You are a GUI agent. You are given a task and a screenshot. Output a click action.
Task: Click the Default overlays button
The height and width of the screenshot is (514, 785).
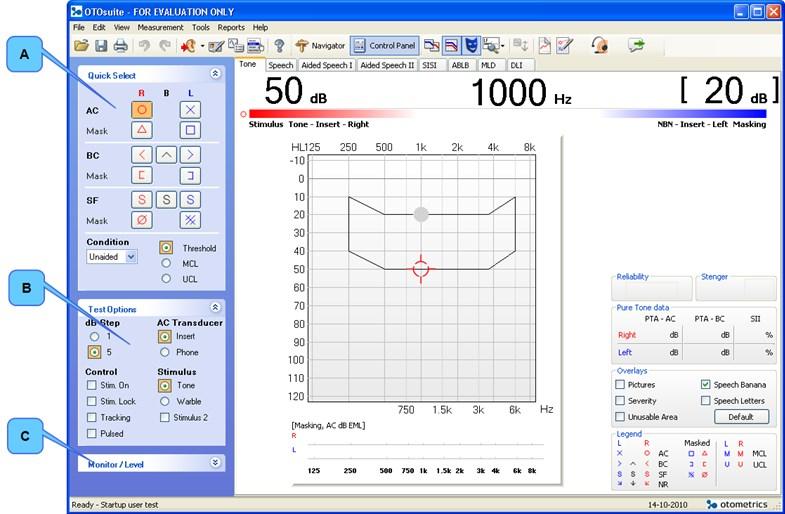741,417
